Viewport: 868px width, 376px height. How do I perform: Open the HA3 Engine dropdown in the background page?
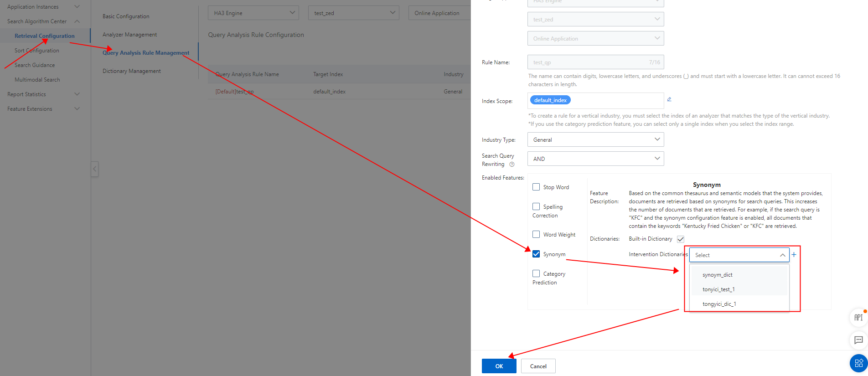(253, 13)
